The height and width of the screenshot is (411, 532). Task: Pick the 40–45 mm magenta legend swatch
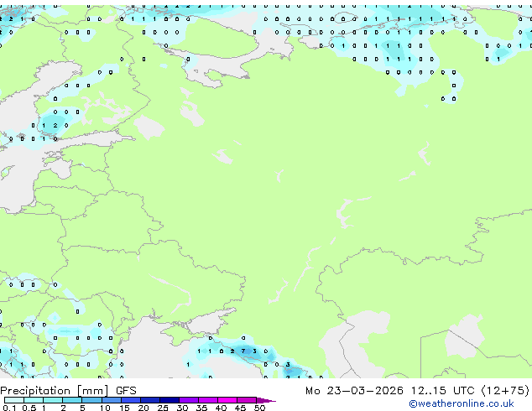227,400
